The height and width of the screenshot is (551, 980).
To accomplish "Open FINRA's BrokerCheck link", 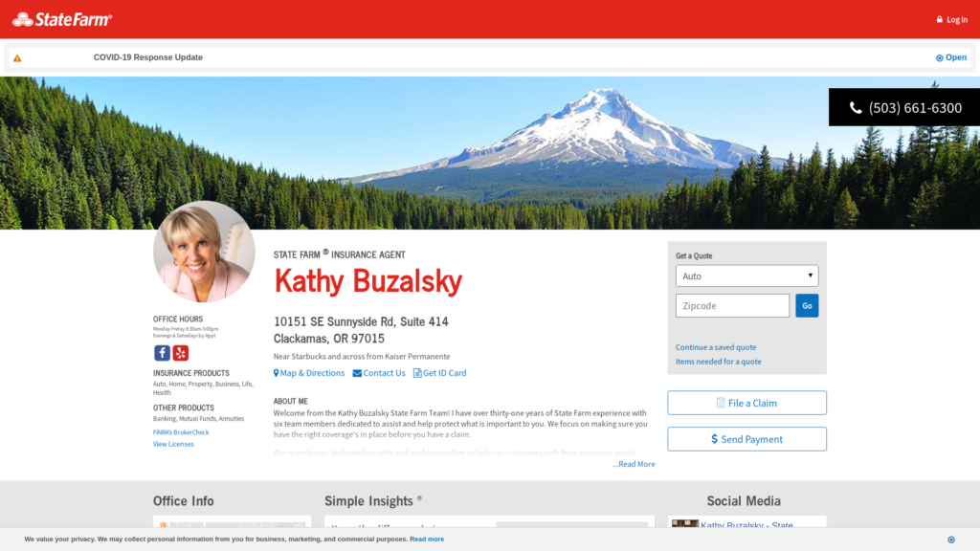I will [181, 432].
